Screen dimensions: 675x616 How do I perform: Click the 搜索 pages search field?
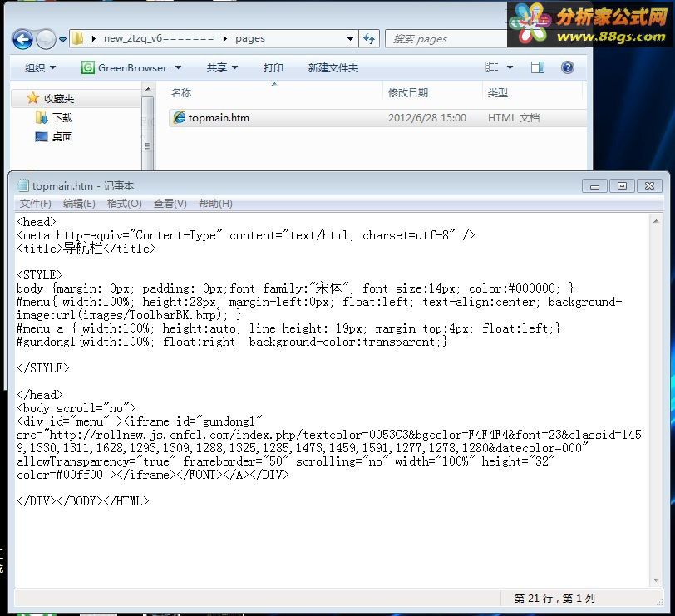tap(446, 39)
